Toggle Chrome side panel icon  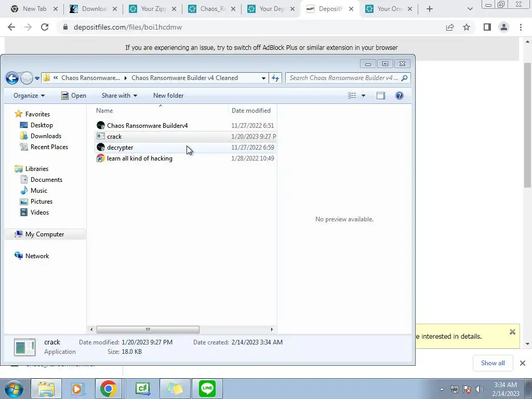pyautogui.click(x=487, y=27)
